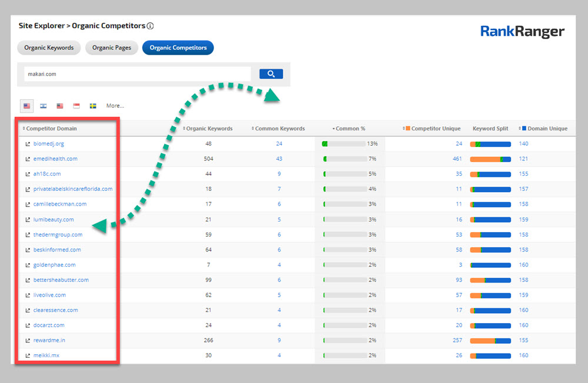Select the Singapore flag search engine
The height and width of the screenshot is (383, 588).
tap(76, 106)
